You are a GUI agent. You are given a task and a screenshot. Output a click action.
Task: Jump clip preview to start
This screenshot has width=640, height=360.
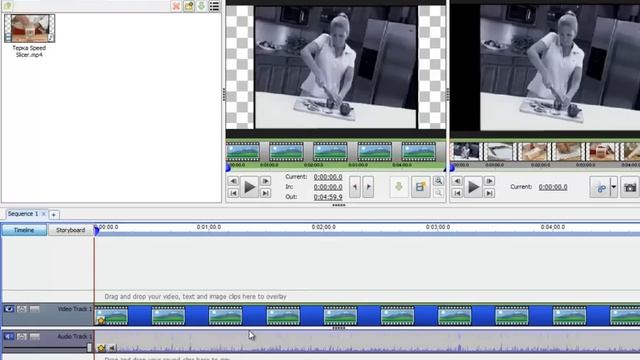pyautogui.click(x=233, y=193)
